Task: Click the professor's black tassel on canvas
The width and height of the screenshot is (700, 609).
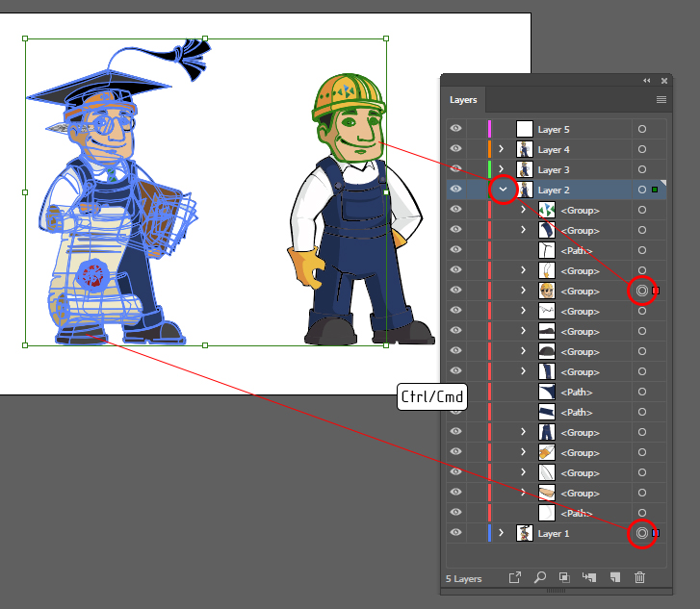Action: [x=193, y=59]
